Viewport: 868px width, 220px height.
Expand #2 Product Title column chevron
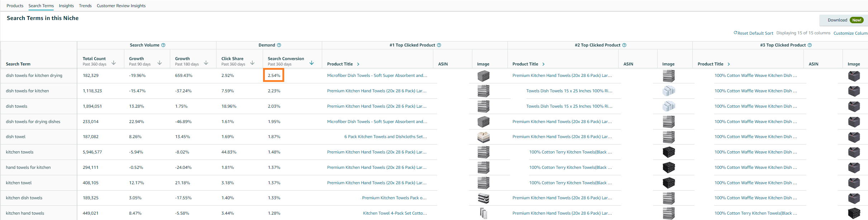click(543, 64)
